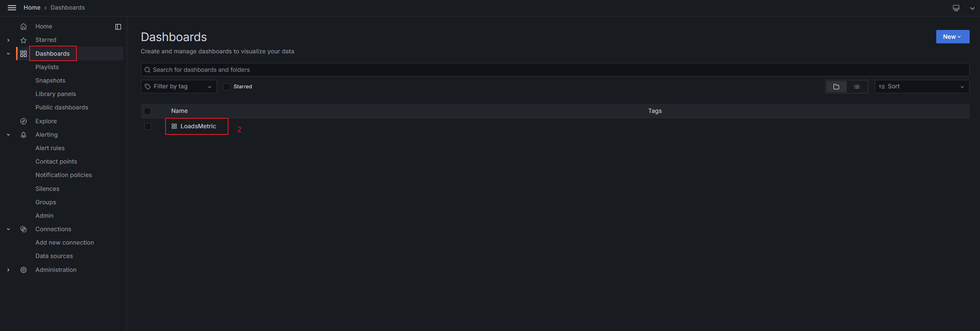
Task: Expand the Administration section chevron
Action: pyautogui.click(x=8, y=270)
